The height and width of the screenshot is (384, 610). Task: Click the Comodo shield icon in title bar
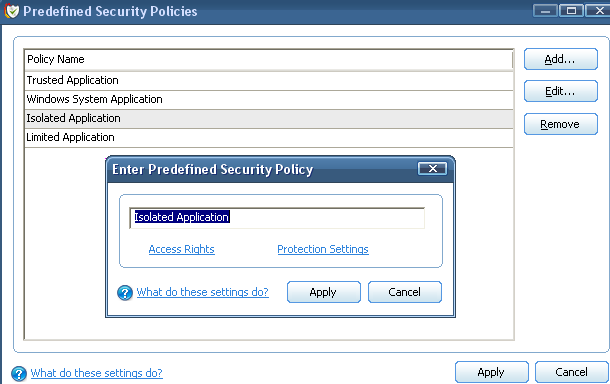[11, 11]
